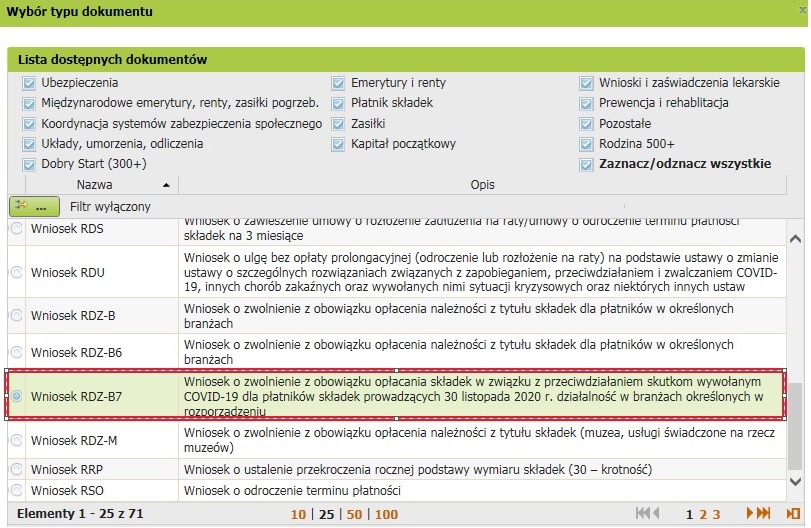This screenshot has height=528, width=811.
Task: Show 100 elements per page
Action: pos(386,514)
